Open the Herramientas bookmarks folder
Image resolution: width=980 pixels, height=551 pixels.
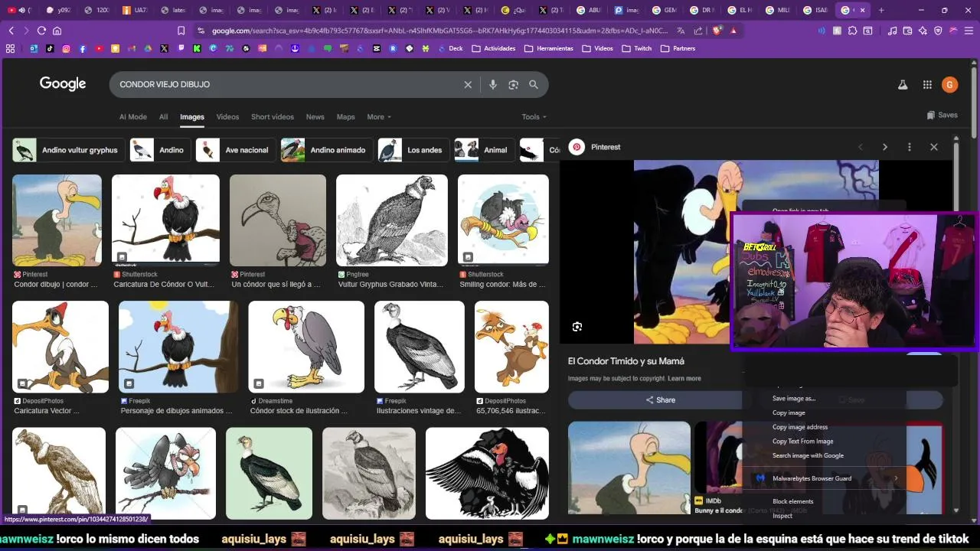[549, 48]
